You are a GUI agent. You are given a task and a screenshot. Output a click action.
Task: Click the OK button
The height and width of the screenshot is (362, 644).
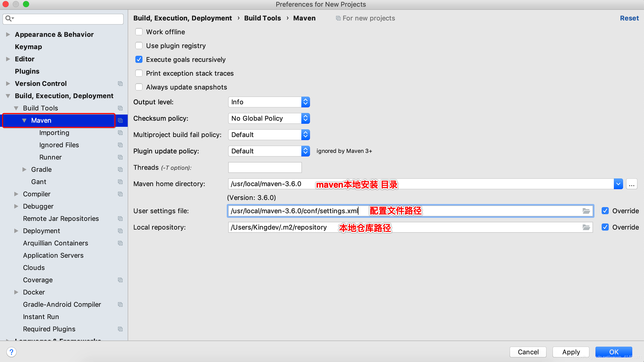click(x=614, y=352)
